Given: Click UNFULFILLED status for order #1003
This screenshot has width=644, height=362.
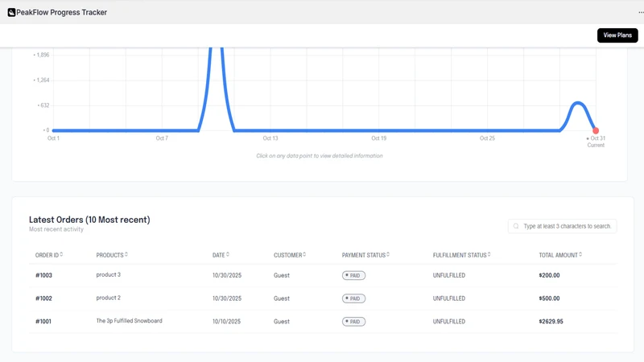Looking at the screenshot, I should coord(449,275).
